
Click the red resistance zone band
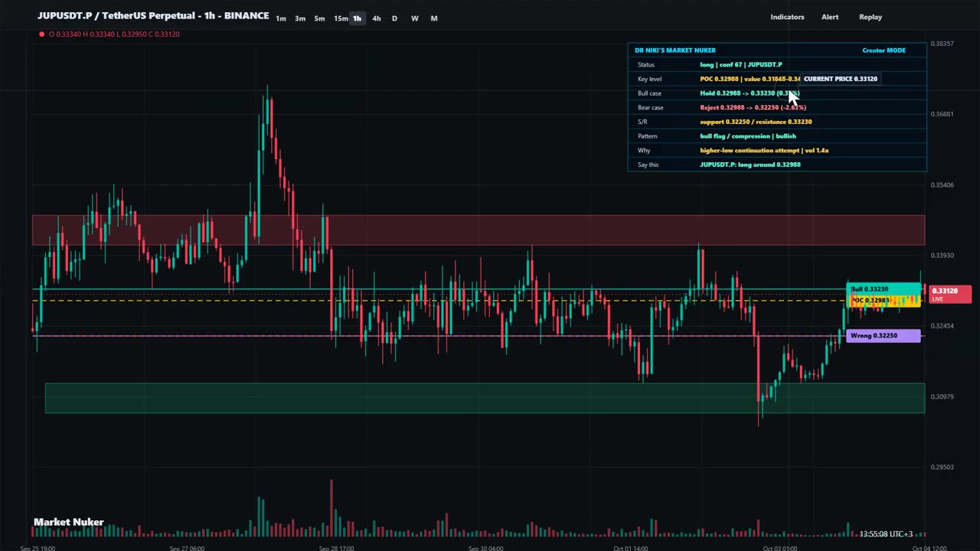[x=479, y=230]
